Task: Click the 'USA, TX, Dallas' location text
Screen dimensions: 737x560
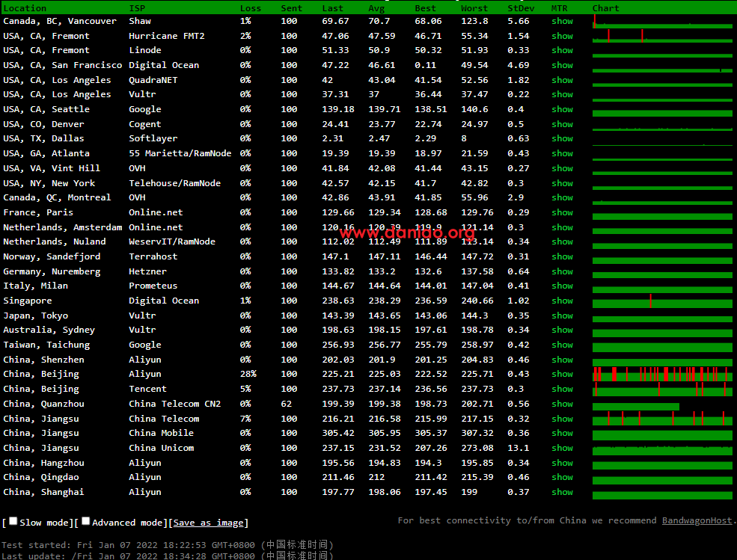Action: point(43,138)
